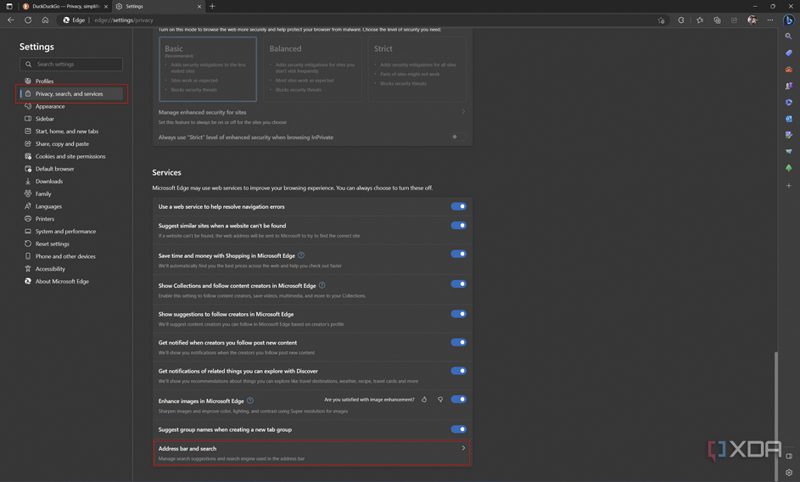Open the green tree icon in sidebar
This screenshot has height=482, width=800.
tap(789, 168)
